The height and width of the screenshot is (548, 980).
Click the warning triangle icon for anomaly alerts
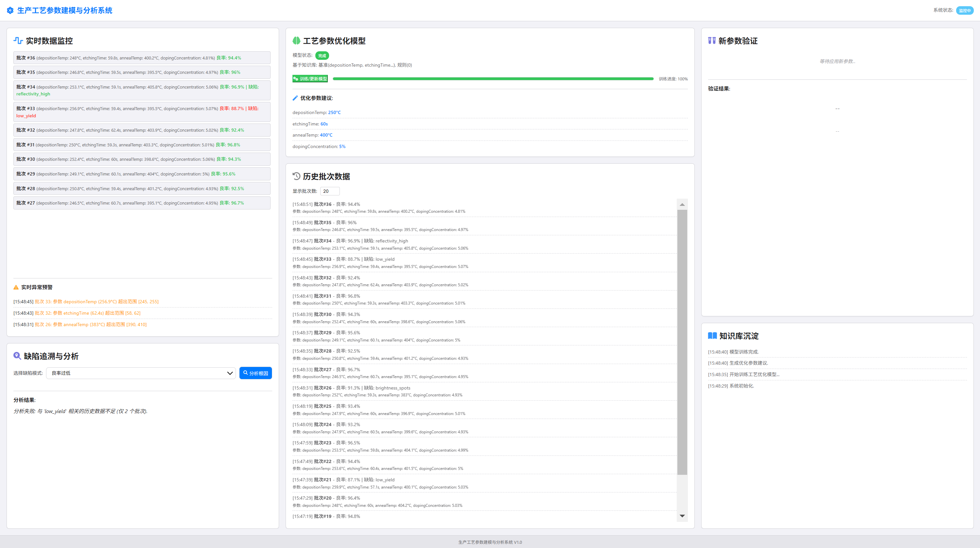(16, 287)
